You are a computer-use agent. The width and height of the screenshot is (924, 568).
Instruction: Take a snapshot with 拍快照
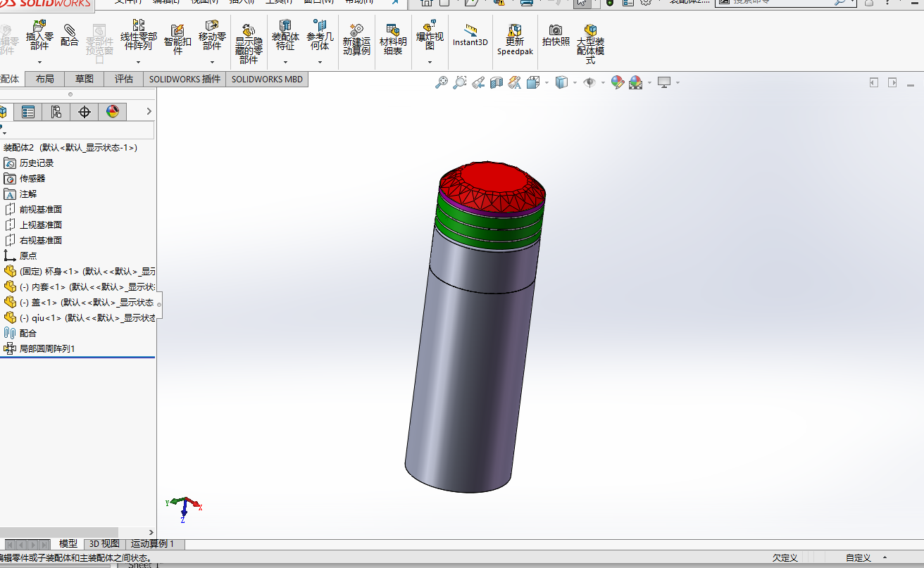556,34
